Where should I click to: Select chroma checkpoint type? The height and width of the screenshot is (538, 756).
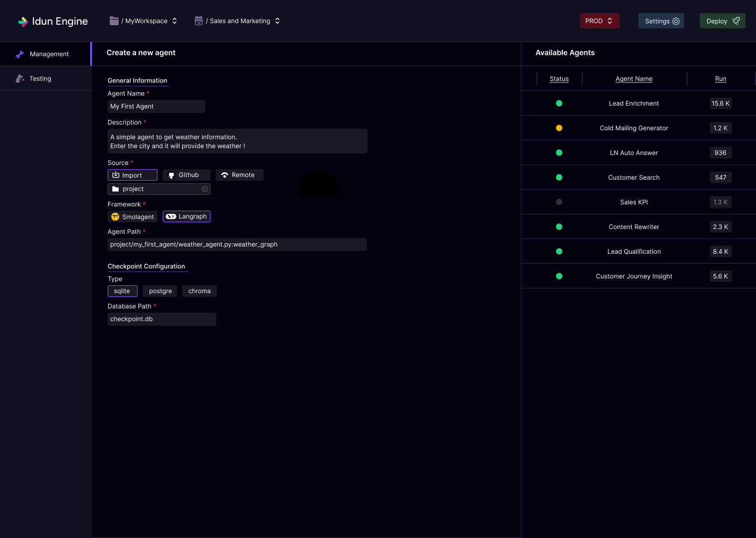click(x=199, y=291)
